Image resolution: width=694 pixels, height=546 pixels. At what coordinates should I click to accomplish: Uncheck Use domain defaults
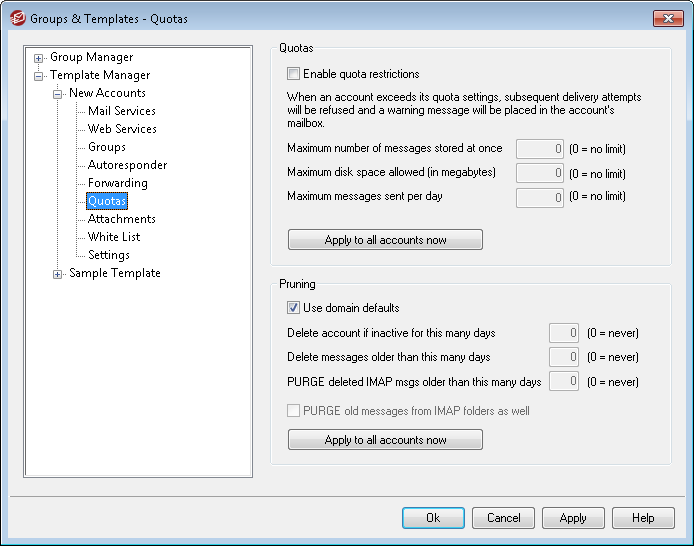(x=293, y=308)
